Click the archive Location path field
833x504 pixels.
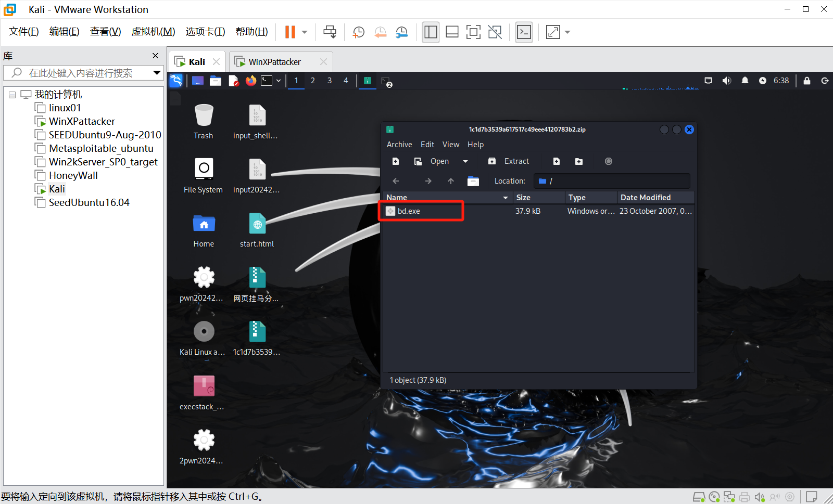click(612, 181)
